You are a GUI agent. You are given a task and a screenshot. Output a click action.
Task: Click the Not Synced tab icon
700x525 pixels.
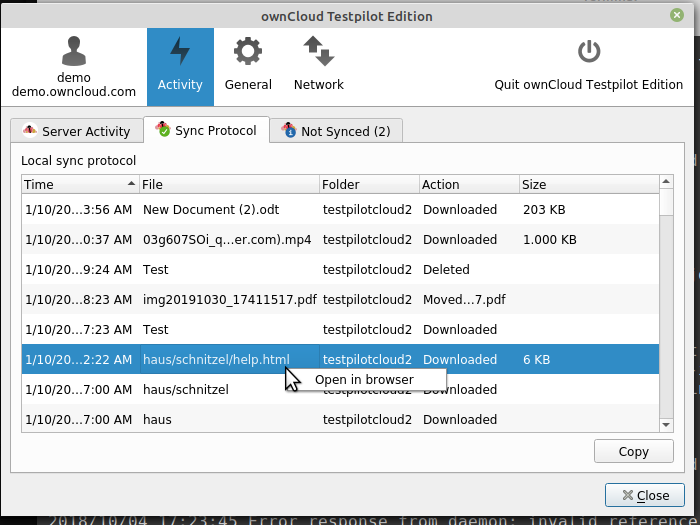(289, 130)
